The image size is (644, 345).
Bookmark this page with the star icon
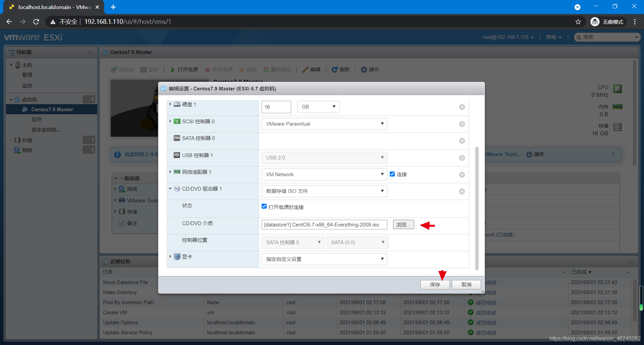[x=578, y=22]
